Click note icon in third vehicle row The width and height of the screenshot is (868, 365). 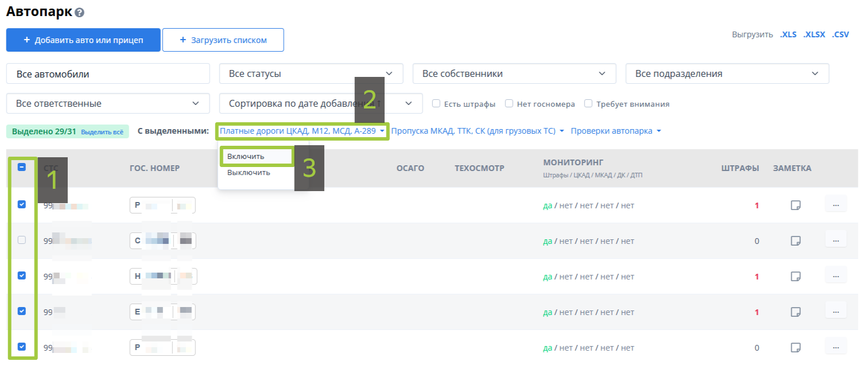[796, 277]
